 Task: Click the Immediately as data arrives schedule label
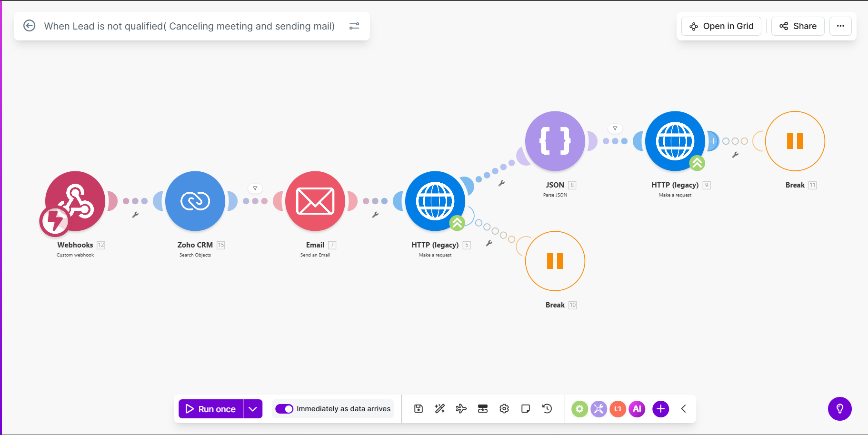pyautogui.click(x=343, y=409)
